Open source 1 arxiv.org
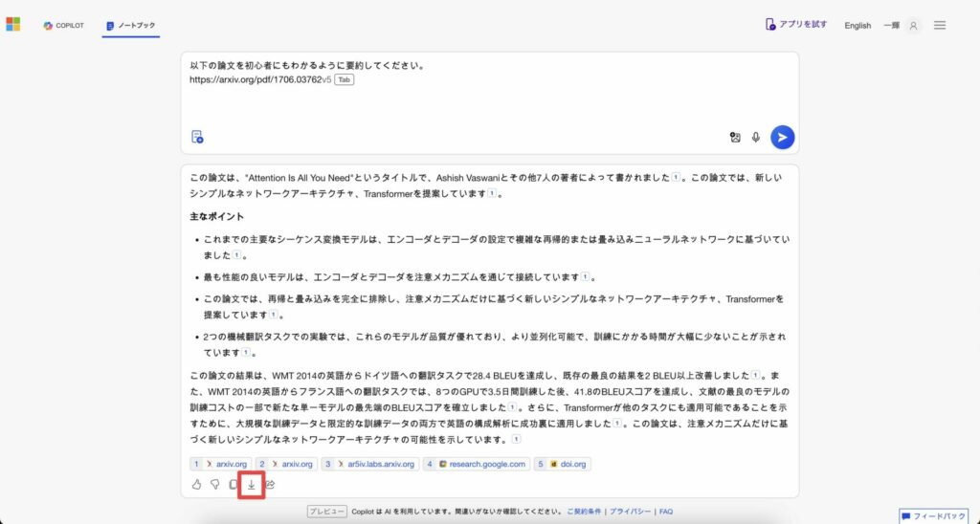Screen dimensions: 980x524 (x=221, y=464)
